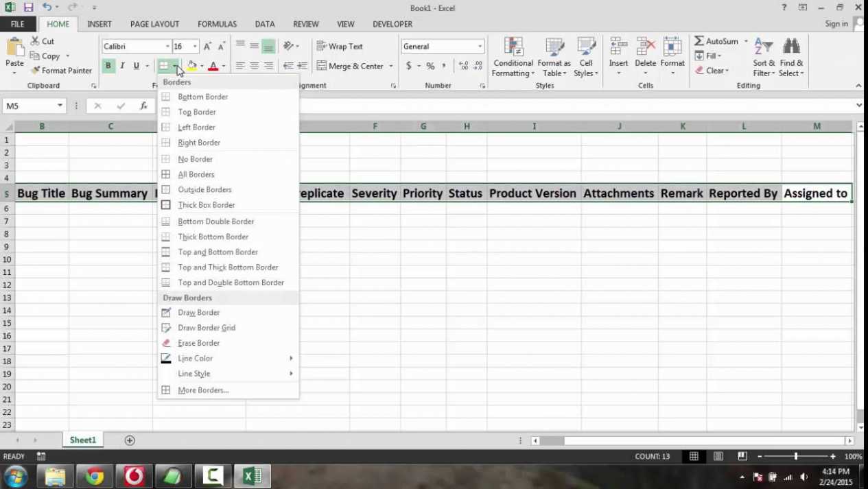Click More Borders option
This screenshot has width=868, height=489.
[x=202, y=390]
